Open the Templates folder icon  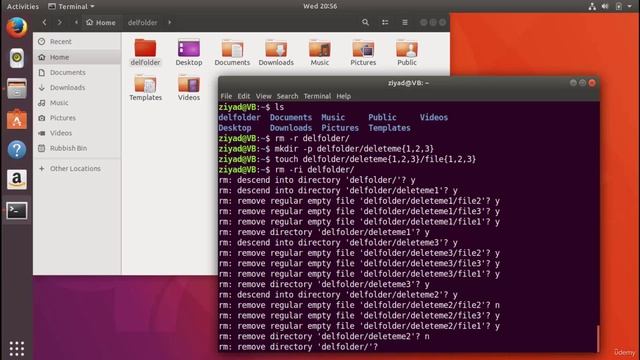[145, 87]
